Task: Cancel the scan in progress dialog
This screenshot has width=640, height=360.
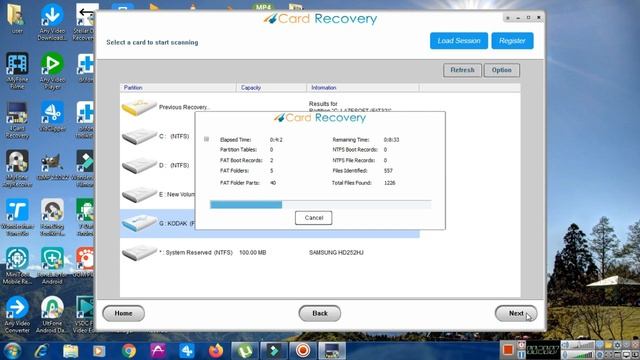Action: [x=313, y=218]
